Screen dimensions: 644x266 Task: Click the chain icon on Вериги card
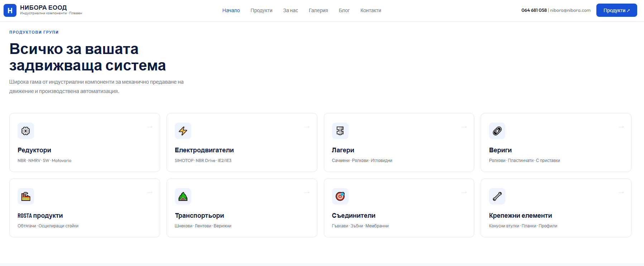click(x=497, y=131)
